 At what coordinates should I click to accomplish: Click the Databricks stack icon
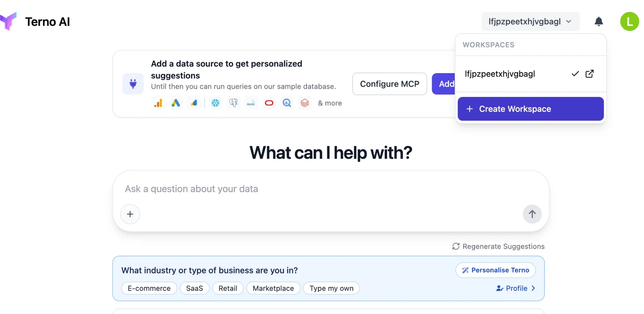tap(305, 103)
